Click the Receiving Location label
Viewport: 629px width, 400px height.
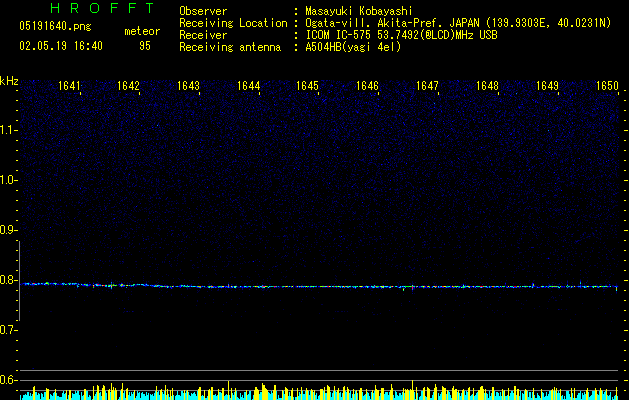click(x=233, y=23)
